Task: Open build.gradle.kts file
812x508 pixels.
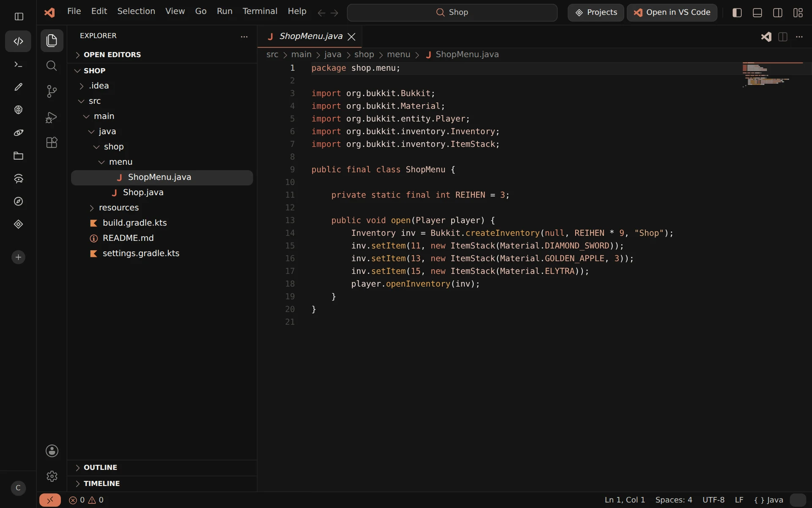Action: click(162, 223)
